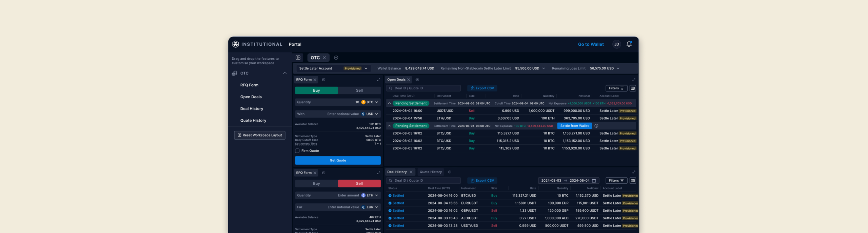Tick the Firm Quote checkbox
This screenshot has width=868, height=233.
[x=297, y=151]
